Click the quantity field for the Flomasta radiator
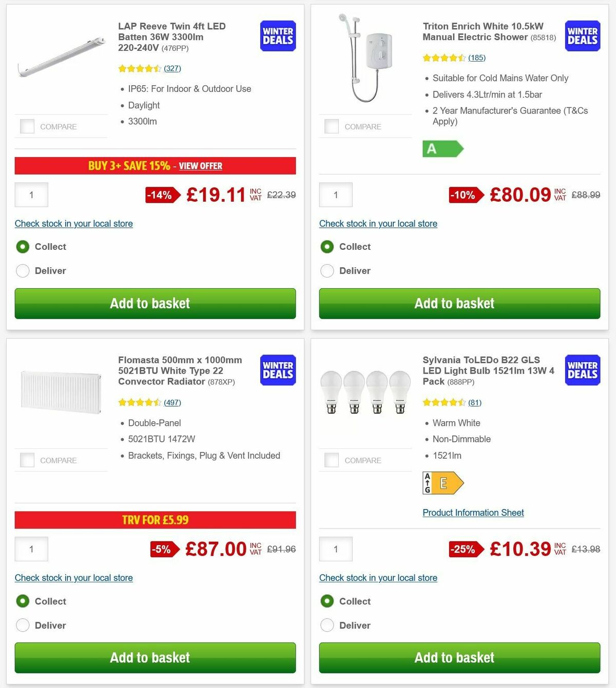The height and width of the screenshot is (688, 616). [31, 549]
